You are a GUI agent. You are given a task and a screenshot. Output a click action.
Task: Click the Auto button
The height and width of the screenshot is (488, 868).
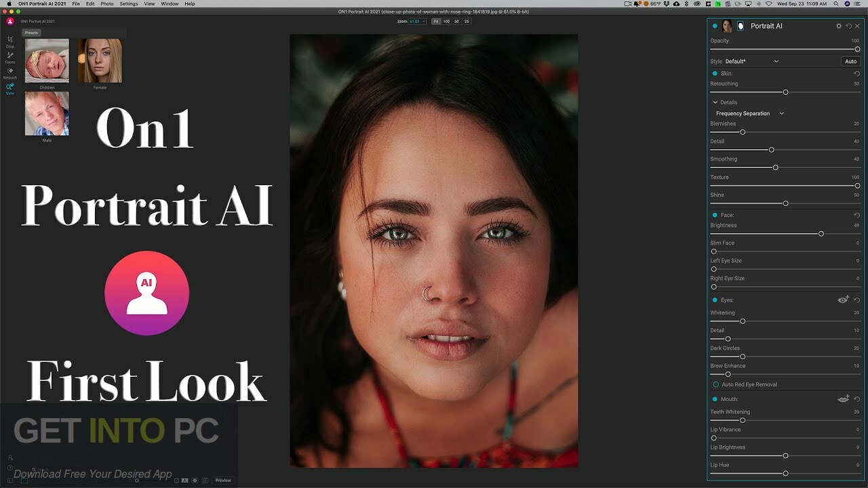pos(850,62)
